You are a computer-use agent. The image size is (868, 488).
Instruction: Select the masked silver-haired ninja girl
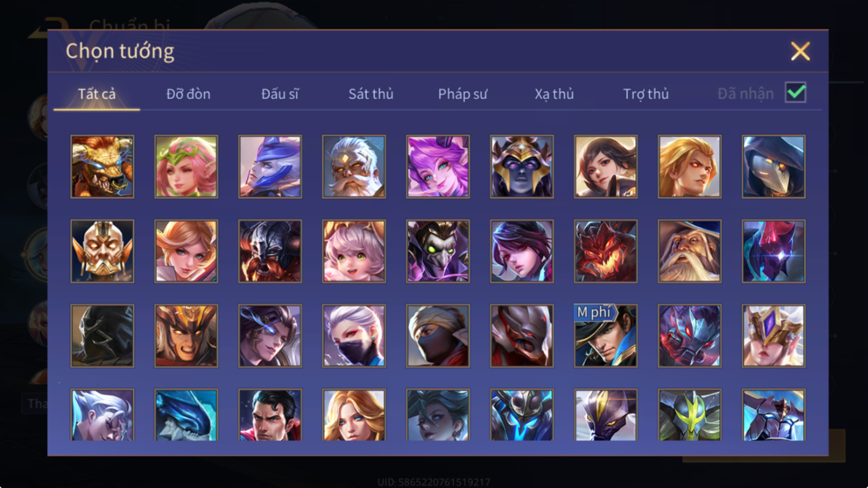pyautogui.click(x=354, y=336)
